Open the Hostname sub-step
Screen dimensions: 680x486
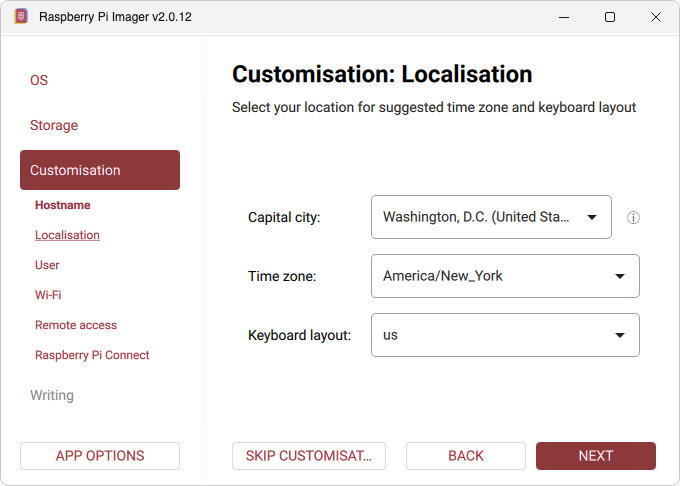(62, 205)
